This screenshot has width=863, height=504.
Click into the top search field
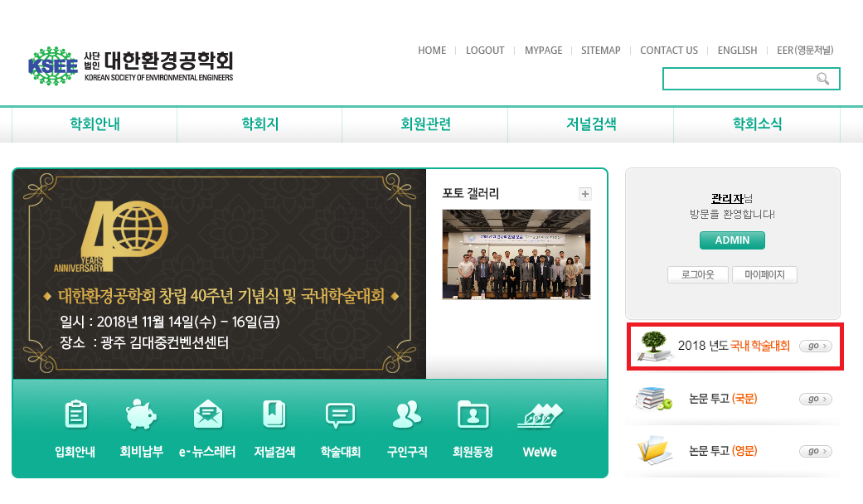(739, 79)
